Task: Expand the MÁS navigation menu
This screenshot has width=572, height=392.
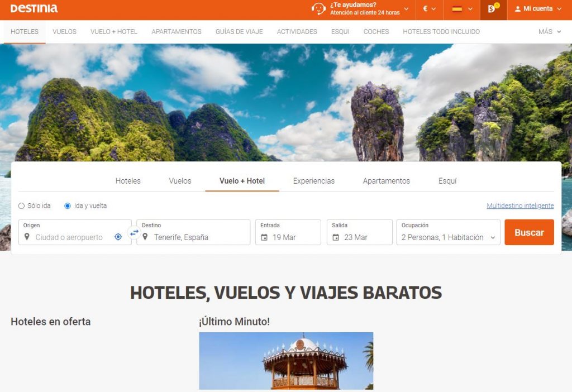Action: click(550, 32)
